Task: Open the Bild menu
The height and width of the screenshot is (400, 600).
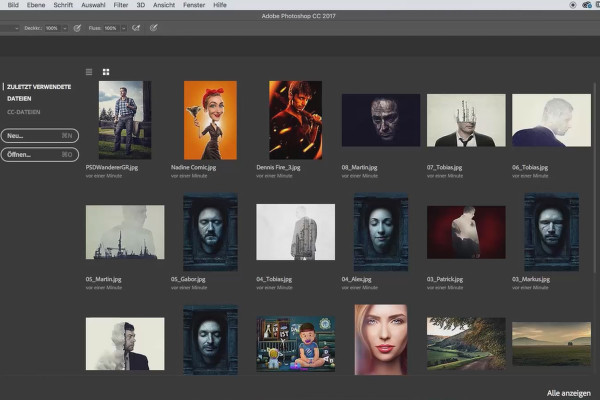Action: click(13, 5)
